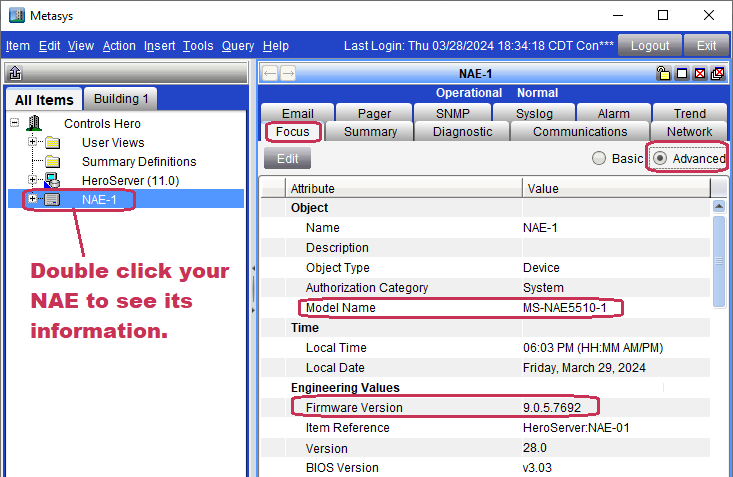Image resolution: width=733 pixels, height=477 pixels.
Task: Click the Object Type value Device
Action: click(x=541, y=267)
